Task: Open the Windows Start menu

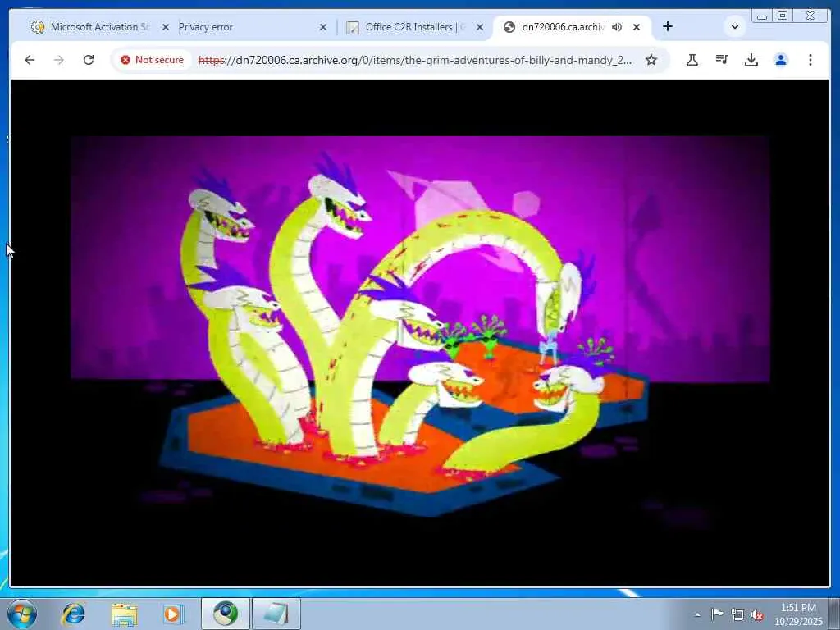Action: [22, 614]
